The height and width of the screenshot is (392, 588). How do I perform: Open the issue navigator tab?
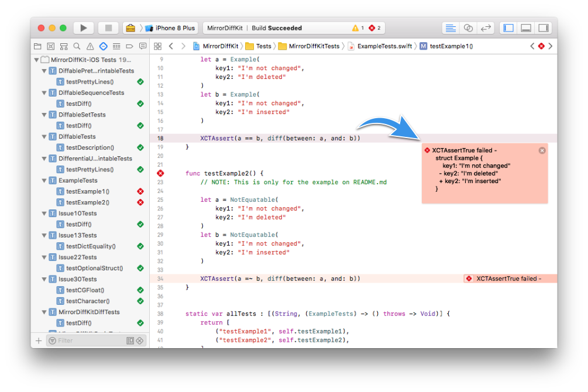click(x=90, y=46)
